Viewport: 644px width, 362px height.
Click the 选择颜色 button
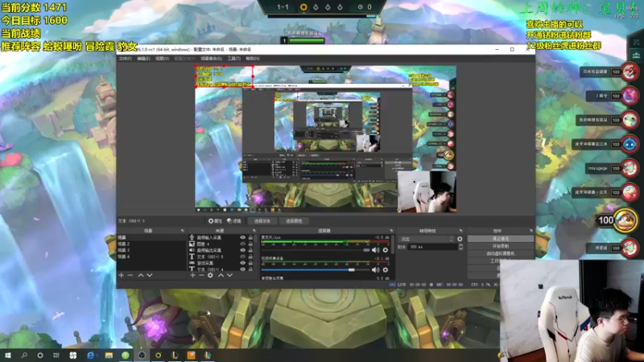(294, 220)
